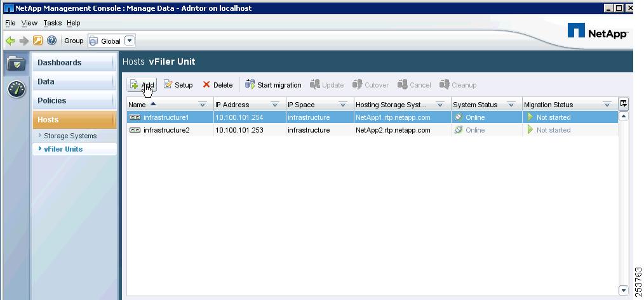The image size is (644, 300).
Task: Click the Setup toolbar button
Action: pyautogui.click(x=178, y=85)
